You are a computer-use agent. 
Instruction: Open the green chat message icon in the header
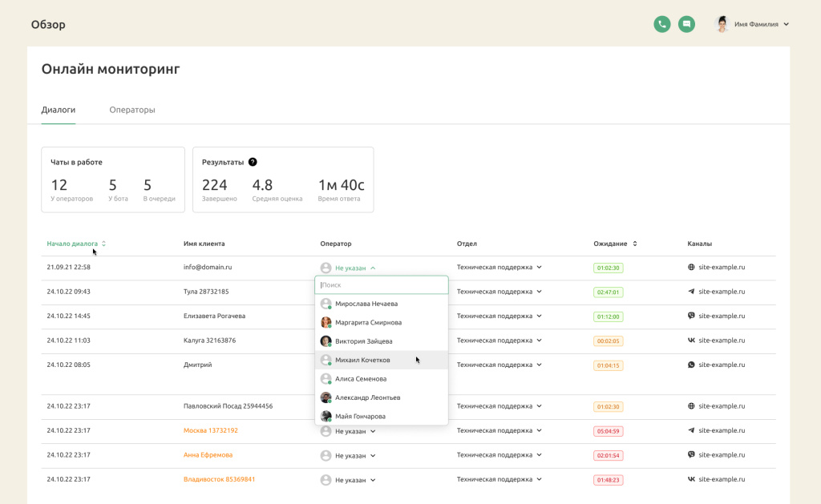pos(686,24)
